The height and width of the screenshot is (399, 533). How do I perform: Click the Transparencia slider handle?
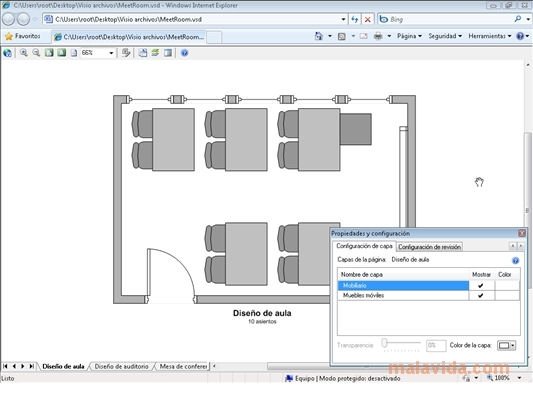click(384, 343)
